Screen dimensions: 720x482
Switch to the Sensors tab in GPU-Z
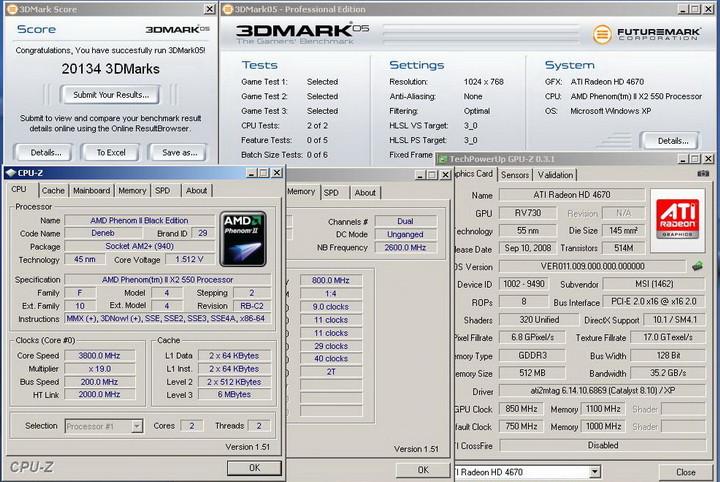pos(515,175)
